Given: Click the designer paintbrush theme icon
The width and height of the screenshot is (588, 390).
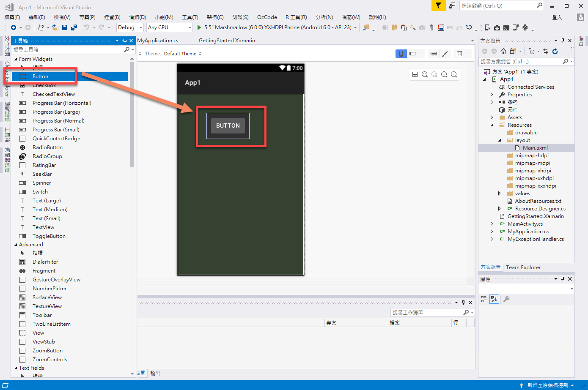Looking at the screenshot, I should pos(445,54).
